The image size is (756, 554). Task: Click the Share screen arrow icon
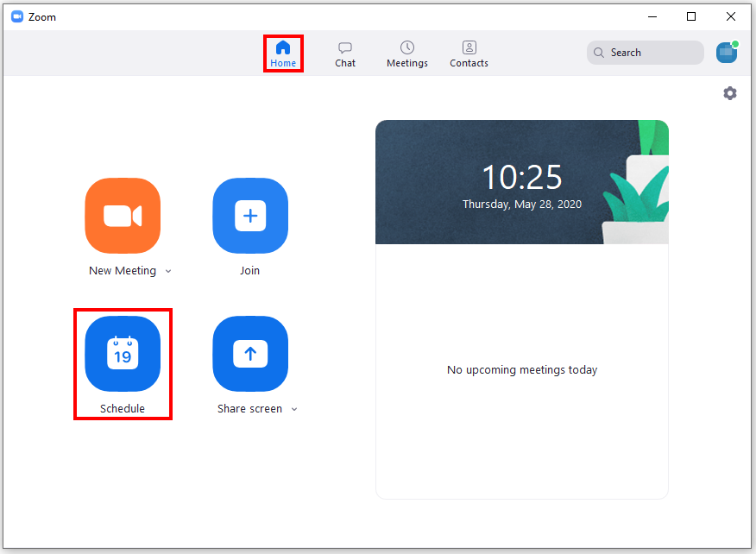click(250, 354)
